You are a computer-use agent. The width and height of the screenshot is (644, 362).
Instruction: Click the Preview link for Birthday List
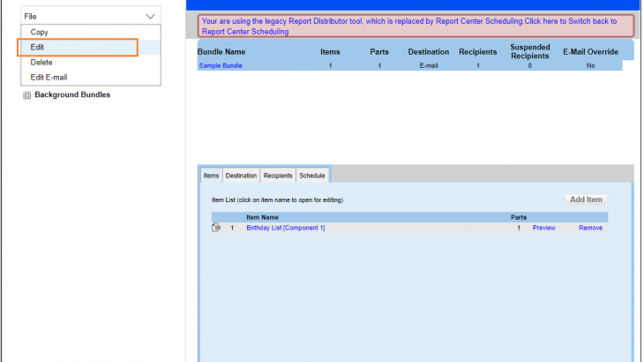tap(543, 228)
